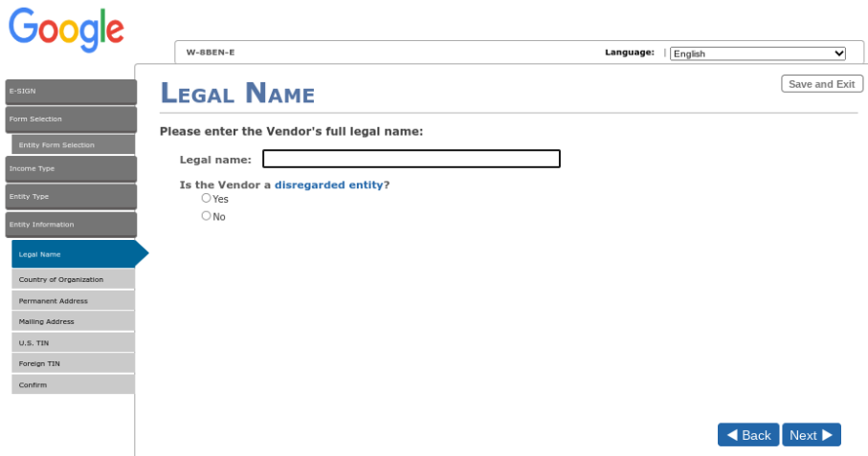Go to Mailing Address step

tap(73, 322)
